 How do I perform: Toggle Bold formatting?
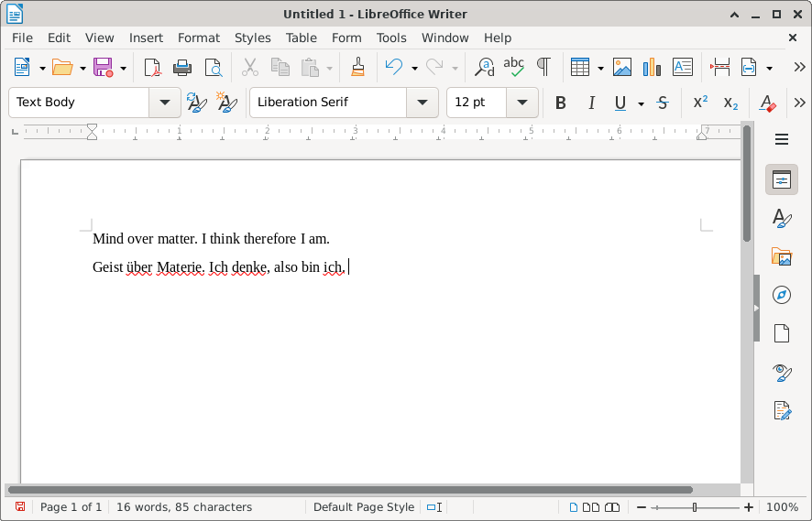(x=561, y=103)
